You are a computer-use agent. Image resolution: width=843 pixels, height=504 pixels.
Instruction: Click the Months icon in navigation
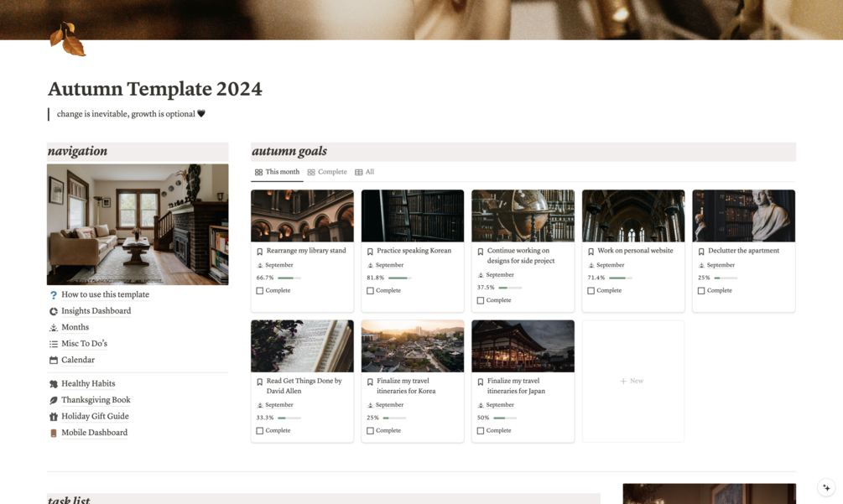click(53, 327)
